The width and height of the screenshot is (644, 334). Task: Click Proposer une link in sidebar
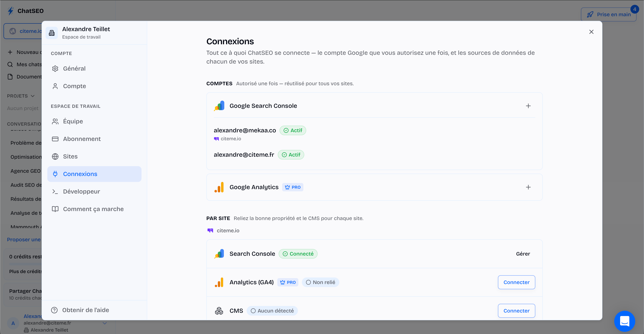[x=24, y=240]
